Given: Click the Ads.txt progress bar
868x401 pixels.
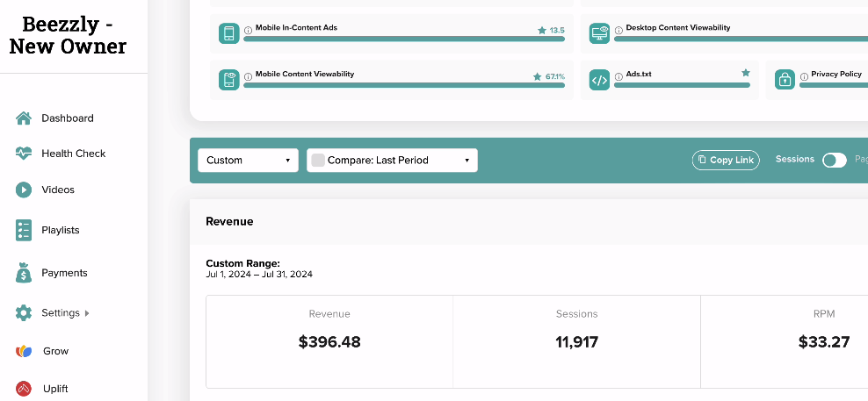Looking at the screenshot, I should tap(682, 85).
